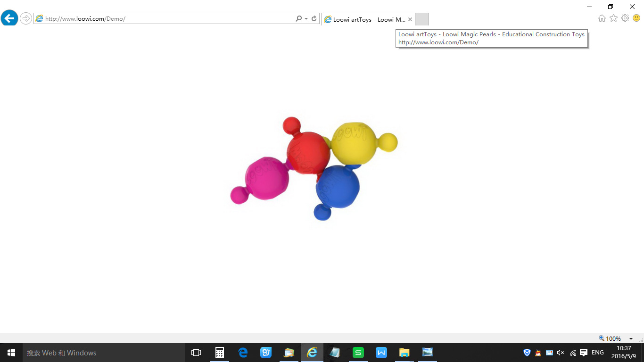Refresh the page with the reload icon
The image size is (644, 362).
coord(314,19)
